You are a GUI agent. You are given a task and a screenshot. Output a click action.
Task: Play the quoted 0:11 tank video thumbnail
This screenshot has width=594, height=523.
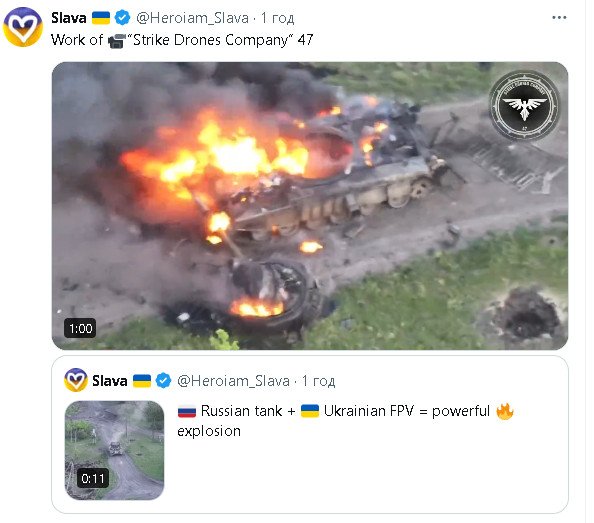tap(114, 450)
